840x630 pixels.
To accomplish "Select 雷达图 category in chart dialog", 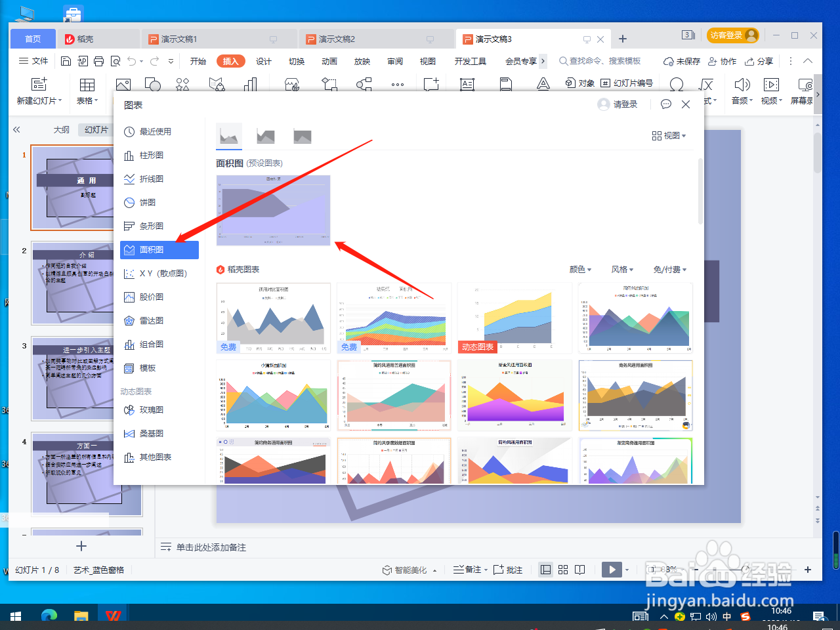I will [x=159, y=320].
